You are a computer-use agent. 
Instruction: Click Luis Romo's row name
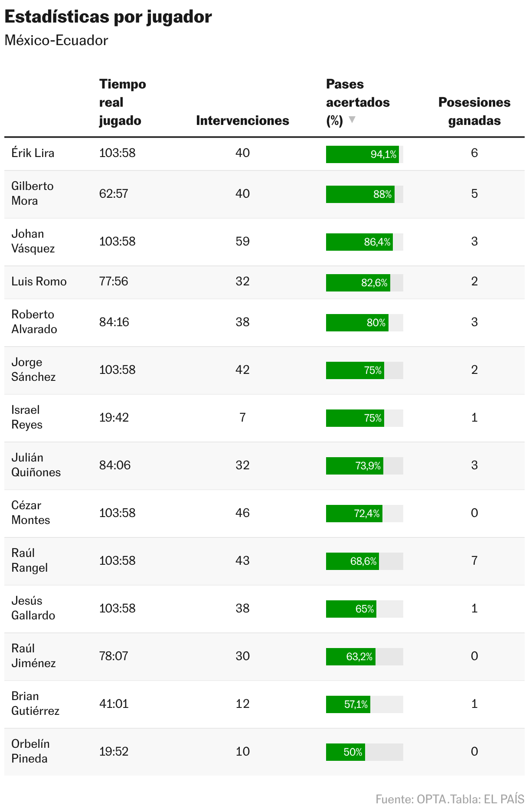[39, 282]
